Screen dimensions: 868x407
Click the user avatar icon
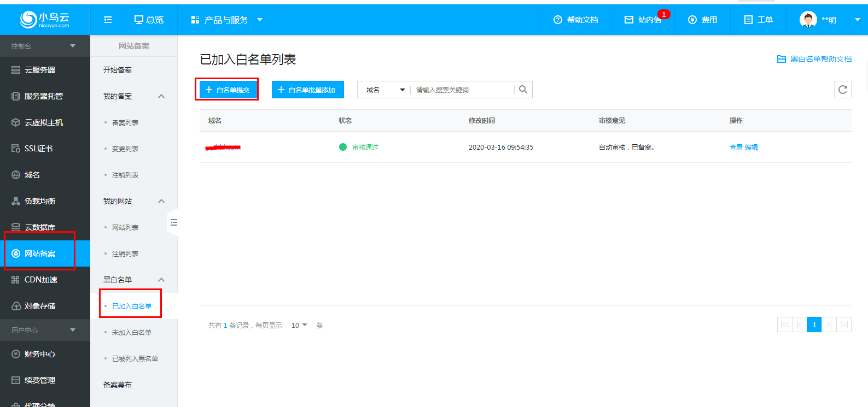tap(808, 20)
